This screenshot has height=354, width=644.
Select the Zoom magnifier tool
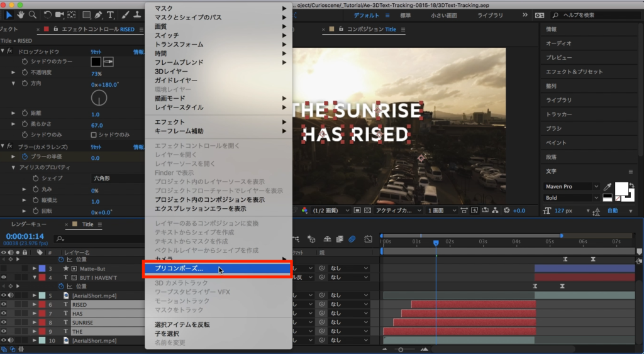[x=32, y=14]
